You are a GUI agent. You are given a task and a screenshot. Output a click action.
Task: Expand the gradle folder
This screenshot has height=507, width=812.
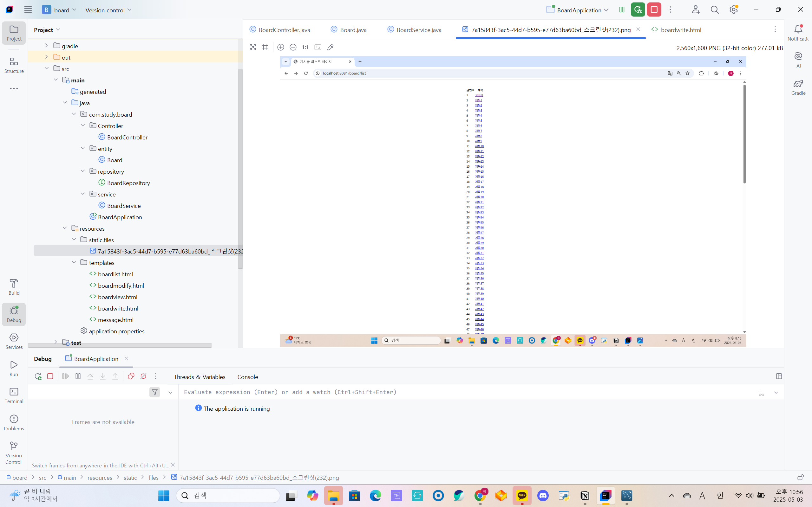point(47,46)
